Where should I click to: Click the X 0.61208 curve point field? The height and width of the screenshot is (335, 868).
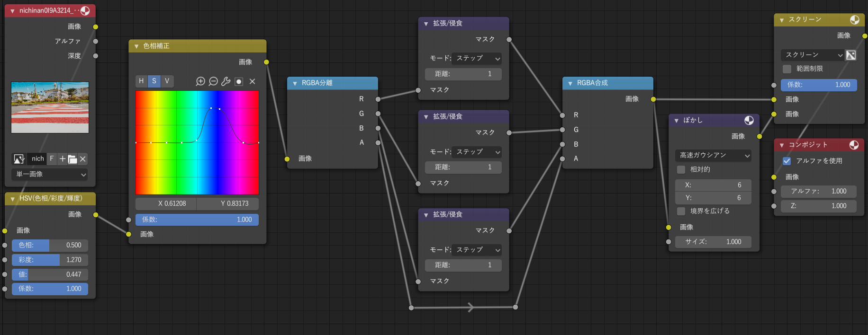coord(166,203)
